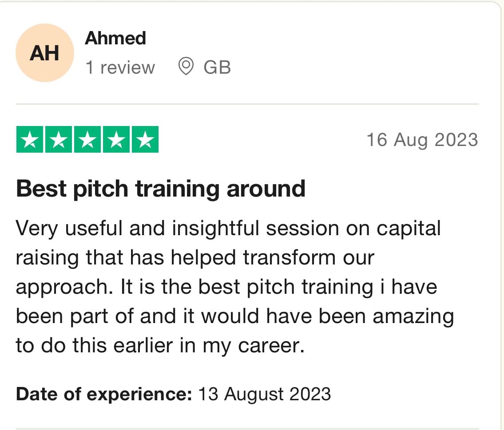Click the first green star
Viewport: 504px width, 430px height.
(x=30, y=139)
